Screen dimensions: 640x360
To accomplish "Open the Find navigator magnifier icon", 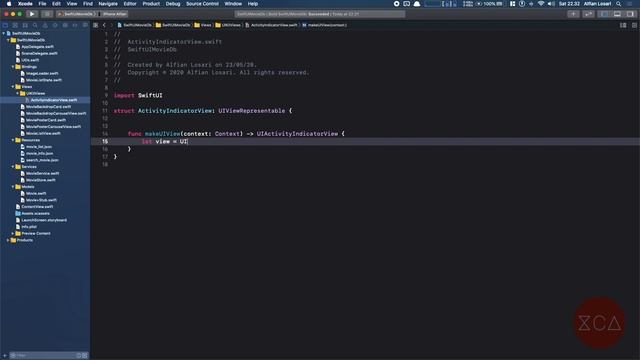I will point(35,25).
